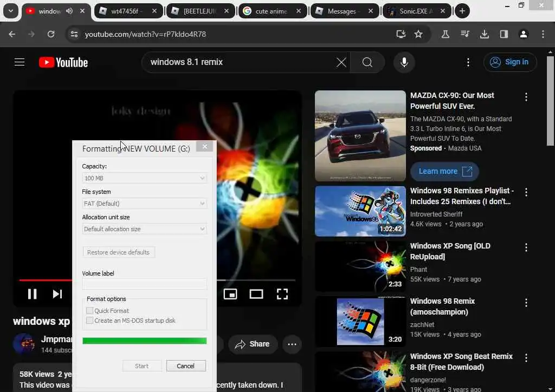Open the Allocation unit size dropdown

[144, 229]
